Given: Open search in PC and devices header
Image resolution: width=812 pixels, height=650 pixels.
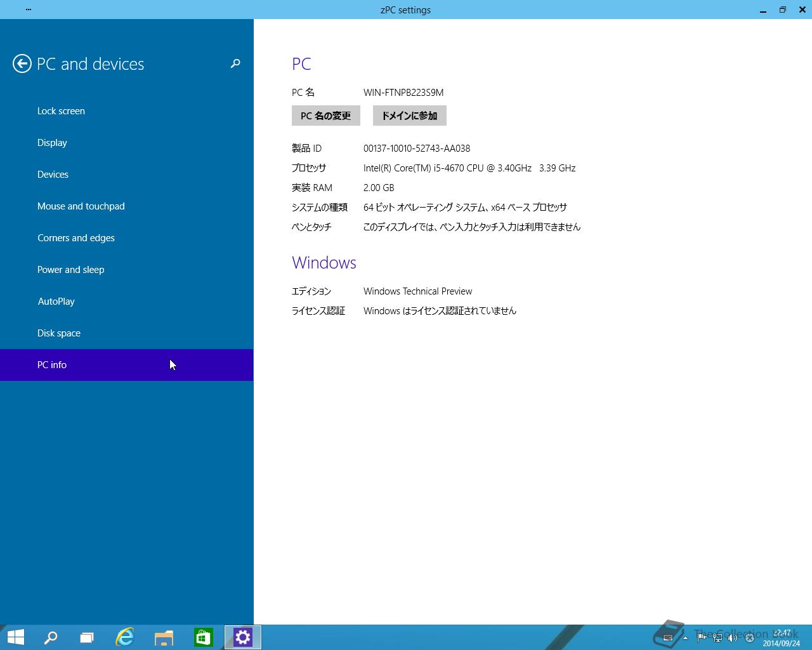Looking at the screenshot, I should pyautogui.click(x=235, y=63).
